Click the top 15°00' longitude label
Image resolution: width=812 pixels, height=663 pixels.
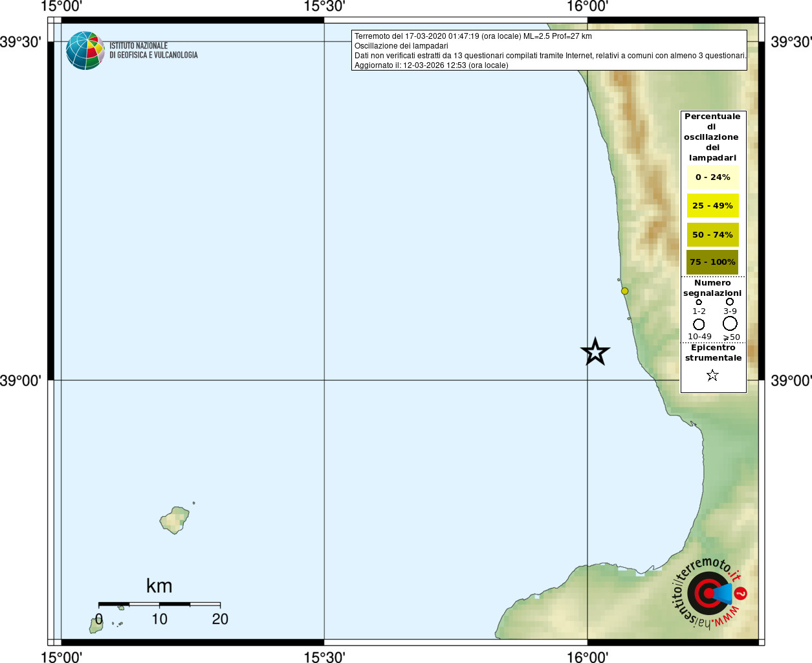coord(61,6)
